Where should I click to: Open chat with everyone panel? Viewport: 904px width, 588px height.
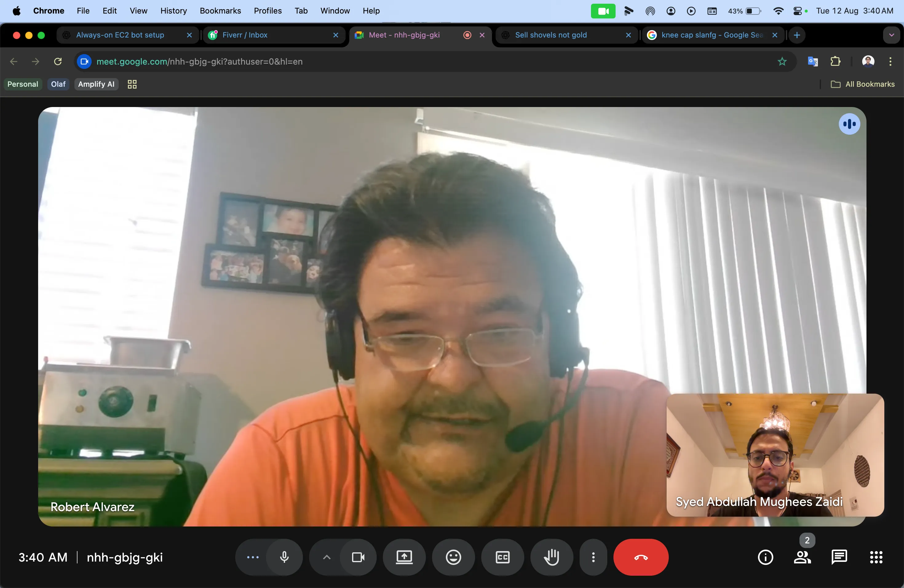[839, 557]
